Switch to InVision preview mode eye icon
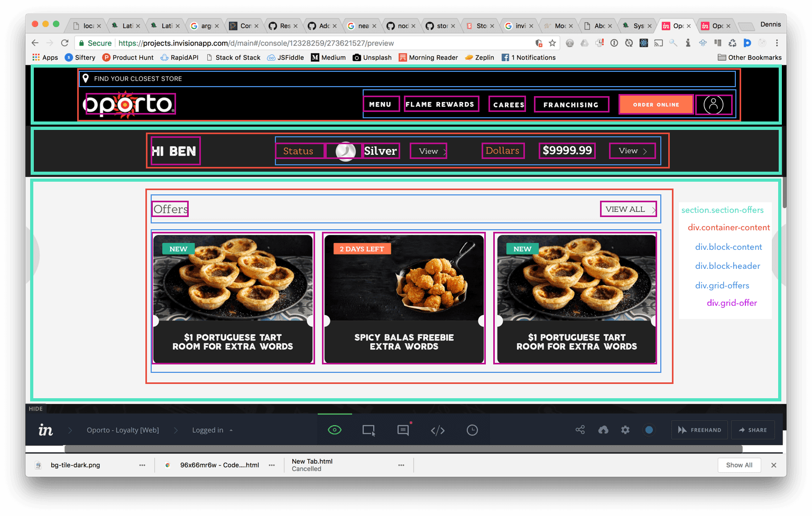The width and height of the screenshot is (812, 516). [335, 430]
